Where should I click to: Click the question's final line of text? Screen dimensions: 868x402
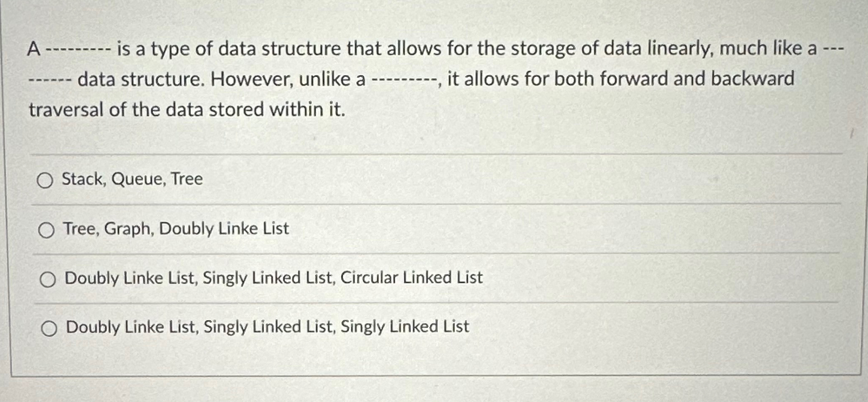pos(187,109)
